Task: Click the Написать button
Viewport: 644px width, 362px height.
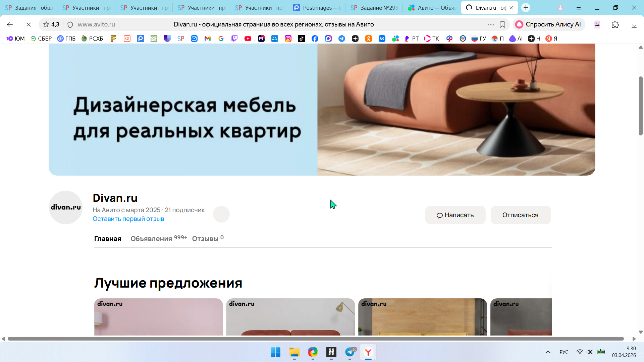Action: pos(455,215)
